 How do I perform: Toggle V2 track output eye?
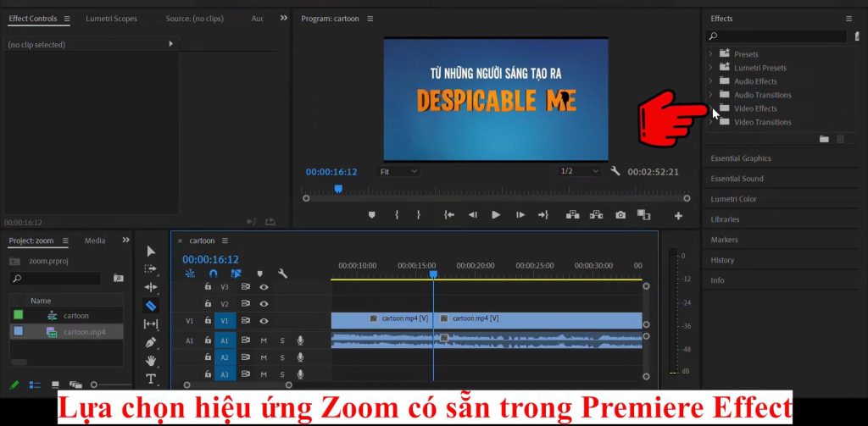click(x=264, y=304)
